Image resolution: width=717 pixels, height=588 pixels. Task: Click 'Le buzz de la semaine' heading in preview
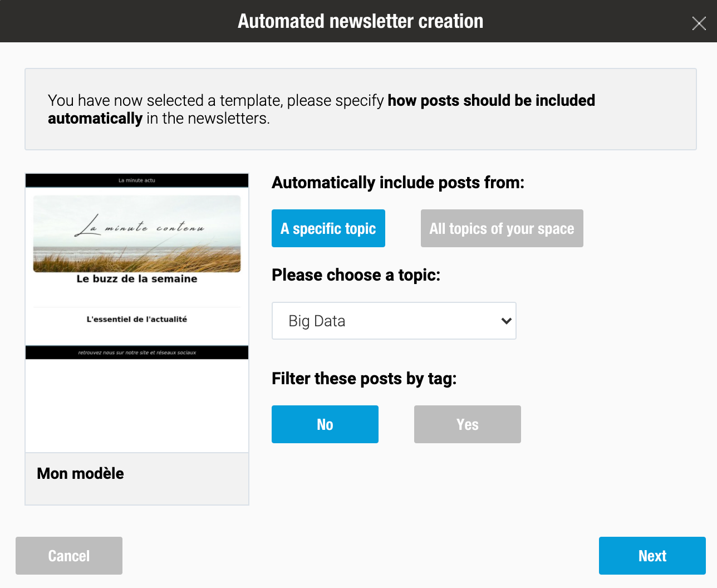pyautogui.click(x=137, y=279)
